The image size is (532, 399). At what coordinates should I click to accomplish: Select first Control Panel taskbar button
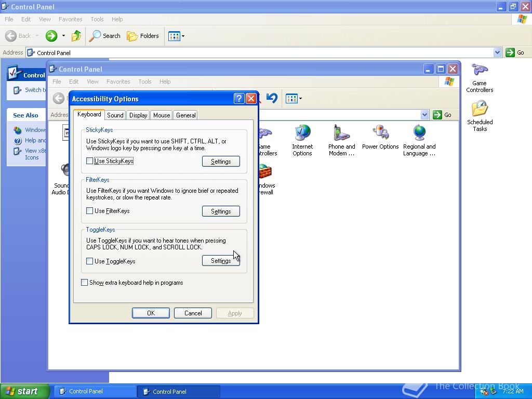(95, 391)
